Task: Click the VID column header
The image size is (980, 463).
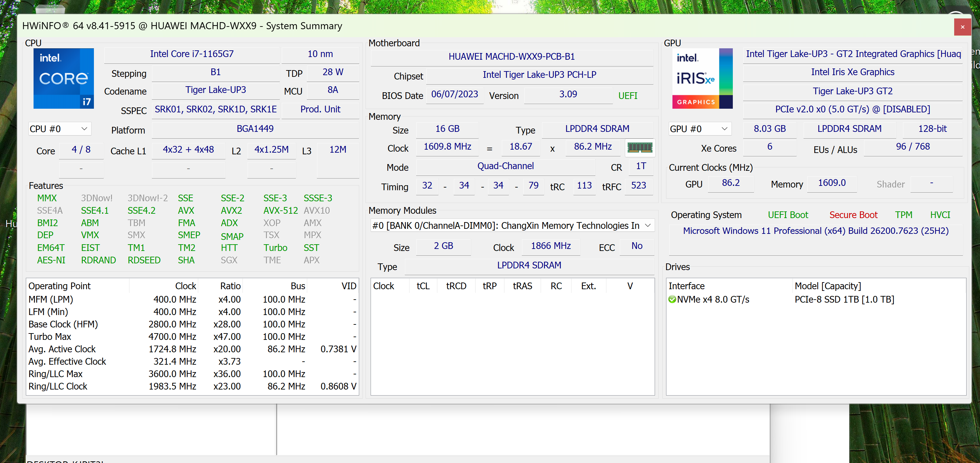Action: [332, 286]
